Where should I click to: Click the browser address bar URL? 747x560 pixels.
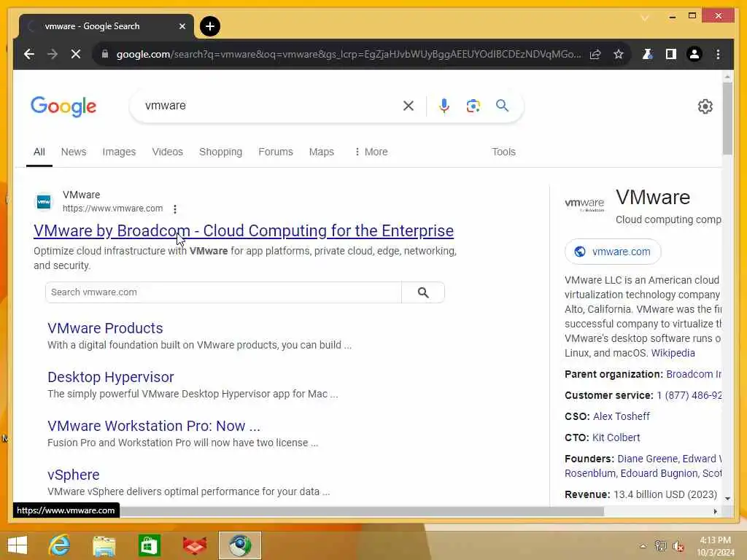(348, 54)
